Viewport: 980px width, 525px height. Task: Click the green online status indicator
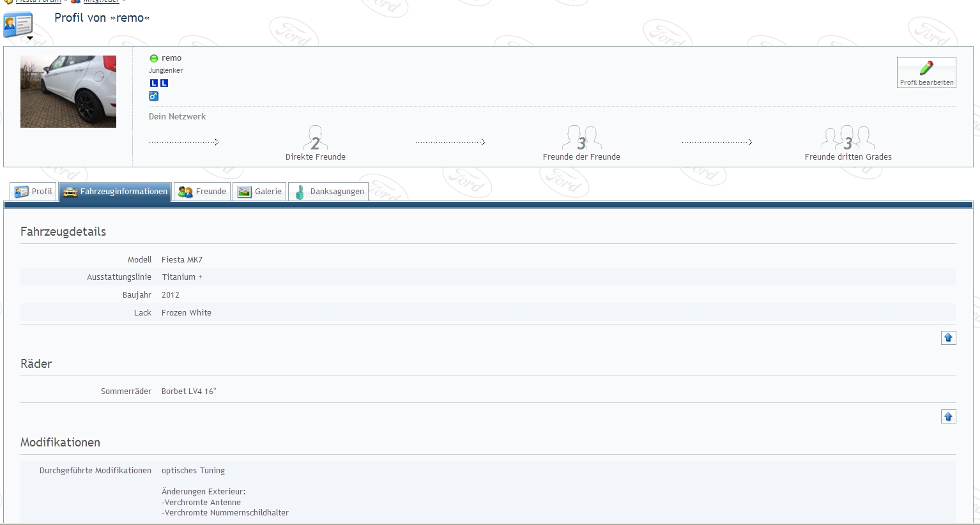(153, 58)
